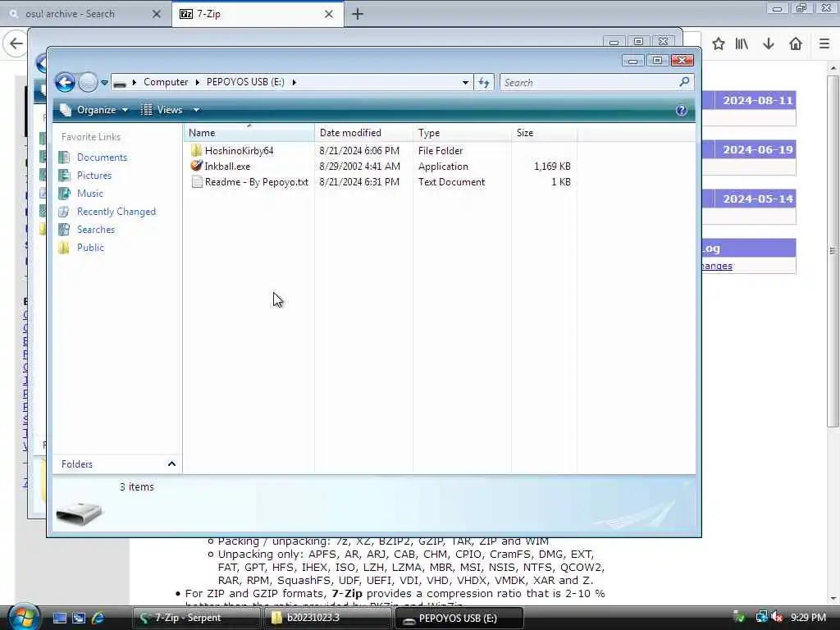Click the Views button

click(162, 110)
